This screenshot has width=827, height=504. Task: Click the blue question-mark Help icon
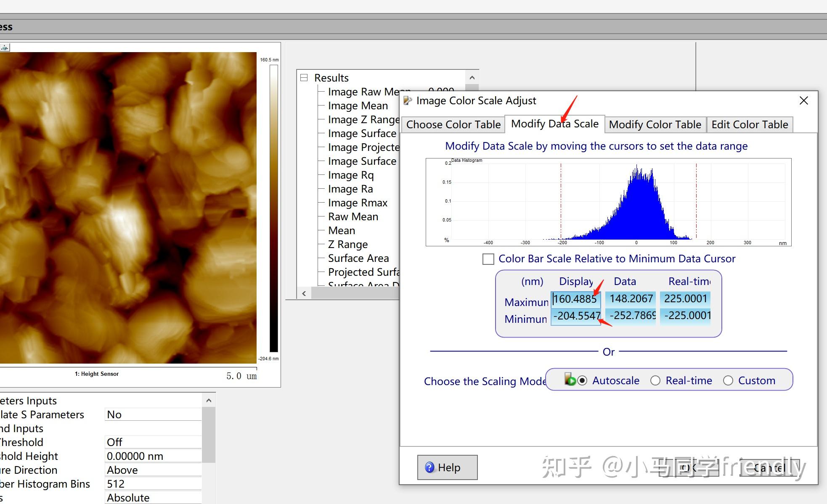(429, 467)
